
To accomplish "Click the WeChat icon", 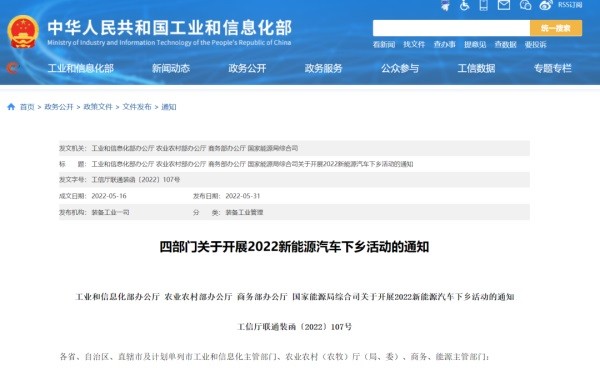I will [x=525, y=5].
